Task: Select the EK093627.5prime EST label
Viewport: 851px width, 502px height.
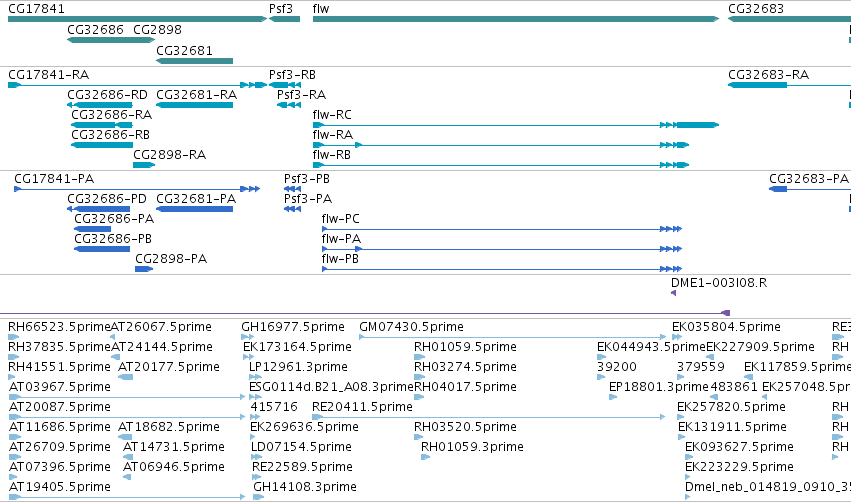Action: pos(739,448)
